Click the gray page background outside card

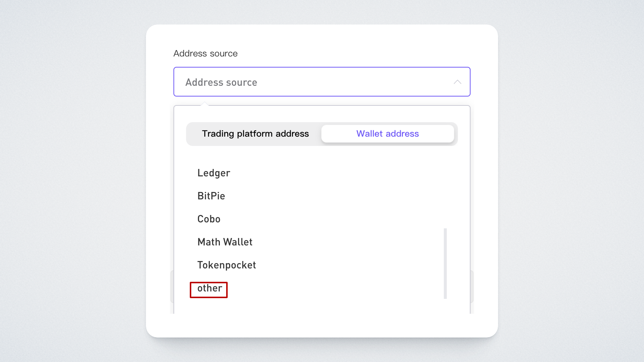(x=74, y=186)
